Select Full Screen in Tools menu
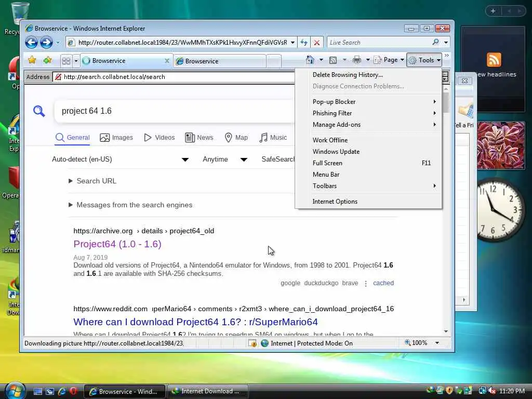 [x=368, y=163]
